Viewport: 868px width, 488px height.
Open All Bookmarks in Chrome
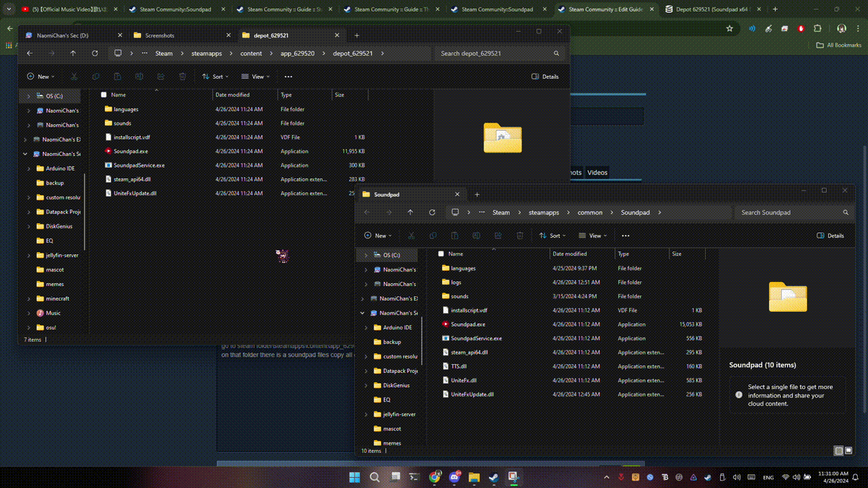(x=839, y=45)
